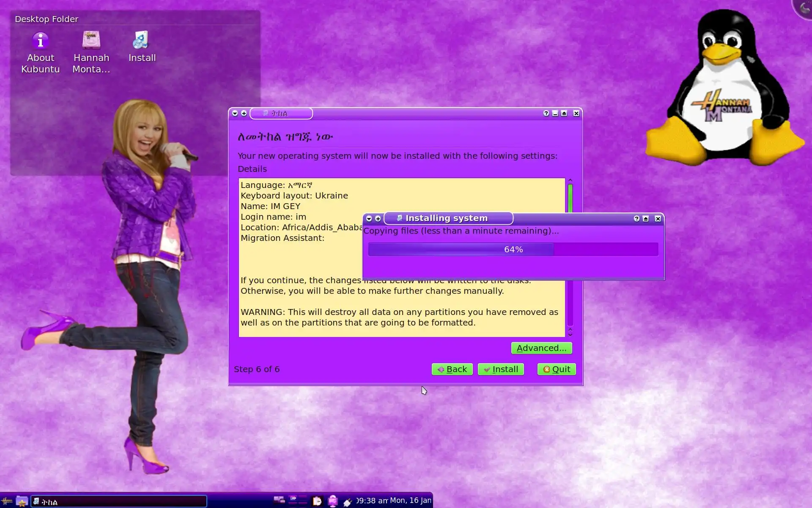Open the device notifier tray icon
The height and width of the screenshot is (508, 812).
pyautogui.click(x=333, y=501)
